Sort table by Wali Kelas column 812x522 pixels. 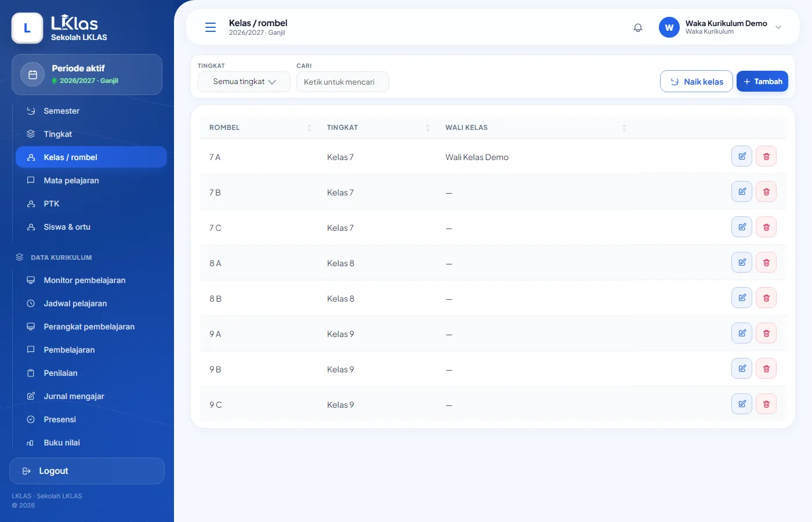535,128
